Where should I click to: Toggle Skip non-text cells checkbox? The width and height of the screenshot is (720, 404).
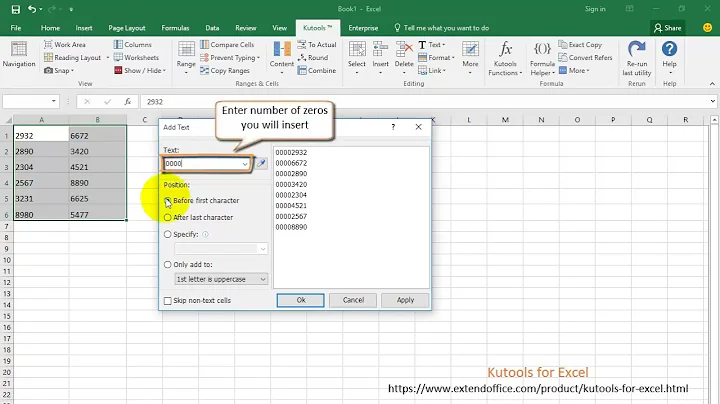click(168, 301)
